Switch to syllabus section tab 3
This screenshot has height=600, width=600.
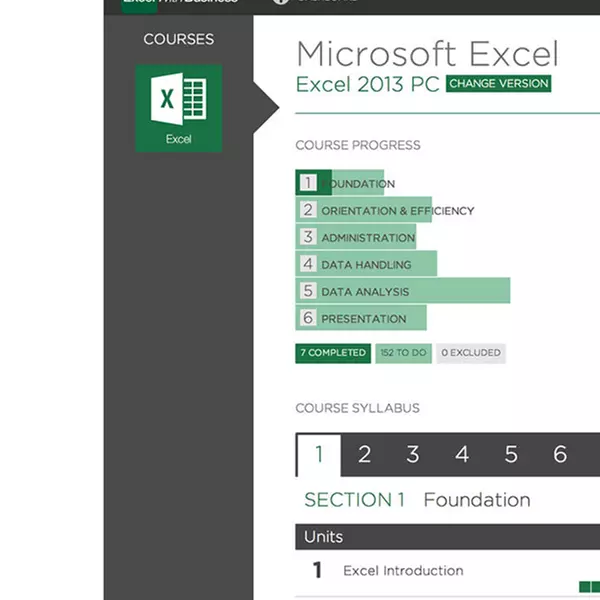412,455
